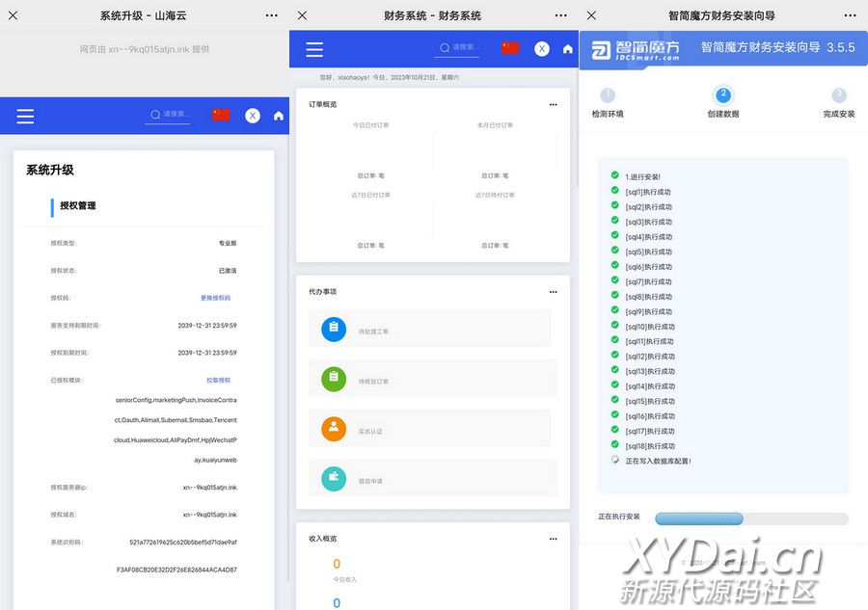Open page menu of 系统升级 - 山海云 window

(x=272, y=15)
